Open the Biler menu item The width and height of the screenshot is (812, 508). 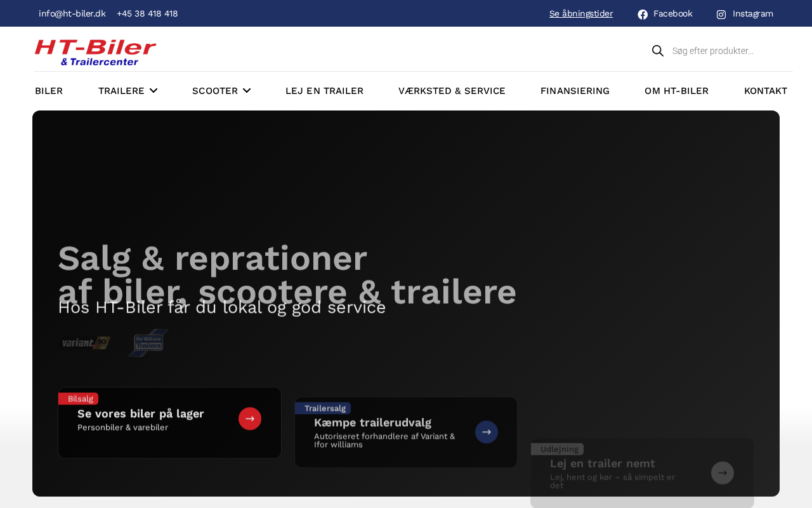tap(49, 91)
